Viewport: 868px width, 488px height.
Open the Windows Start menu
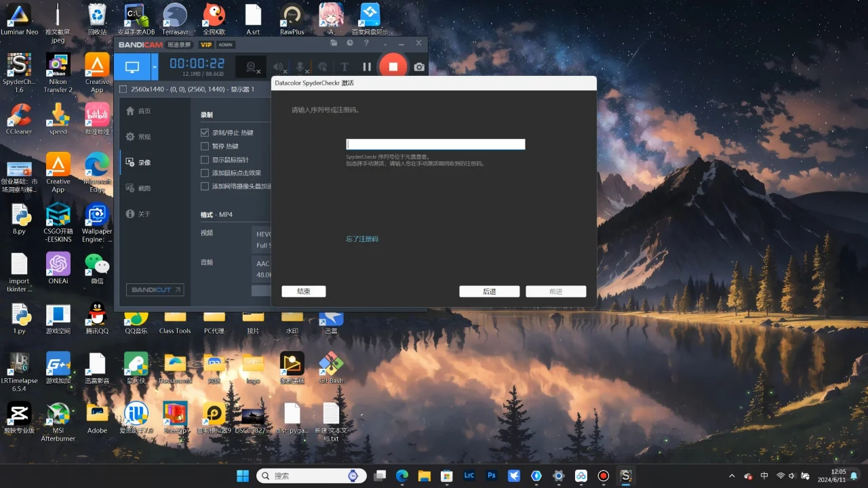(243, 476)
